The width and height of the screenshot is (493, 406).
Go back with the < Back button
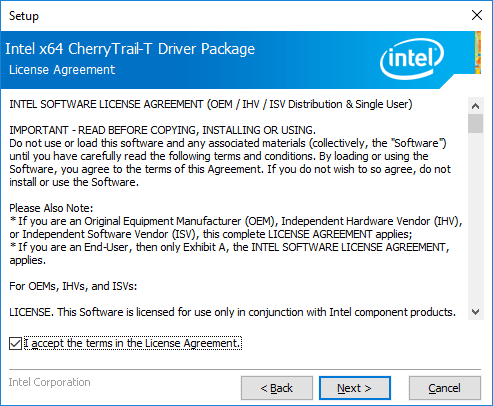coord(277,388)
